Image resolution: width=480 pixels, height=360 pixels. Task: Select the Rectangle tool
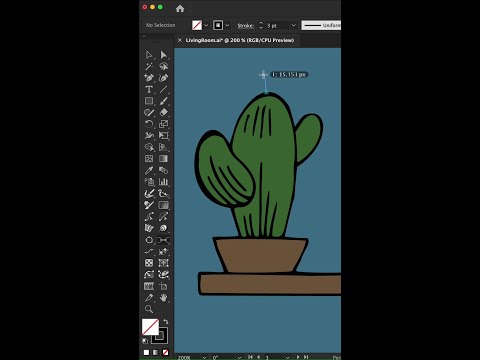149,101
